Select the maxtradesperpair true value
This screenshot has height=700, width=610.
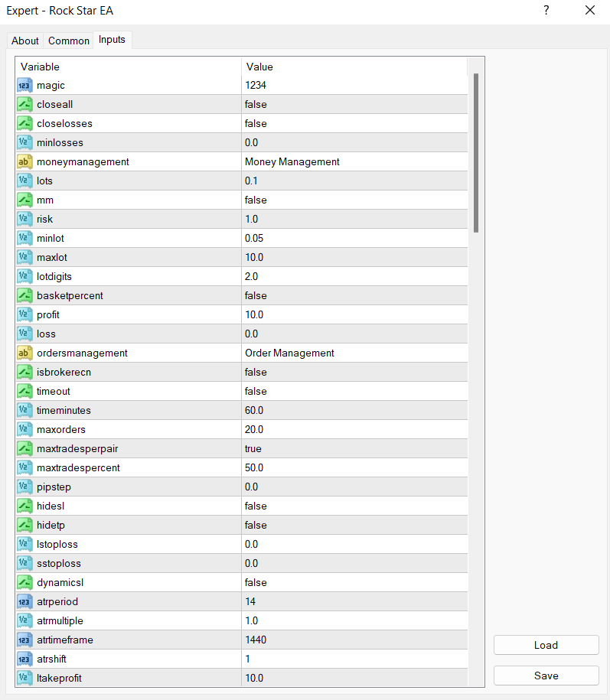[354, 448]
